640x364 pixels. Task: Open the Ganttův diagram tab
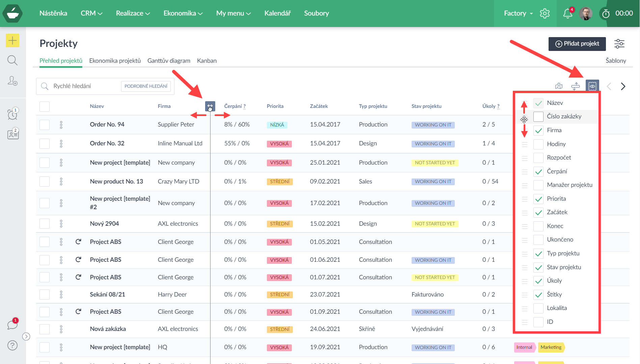coord(169,61)
